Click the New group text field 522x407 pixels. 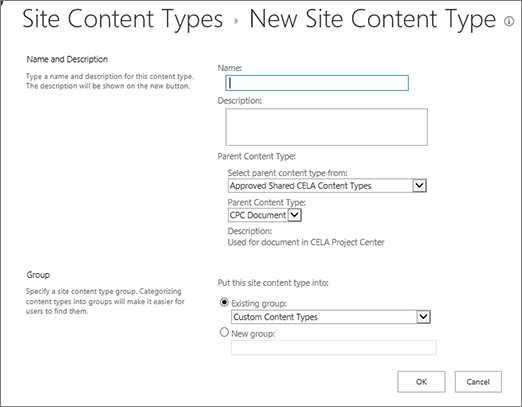(334, 348)
